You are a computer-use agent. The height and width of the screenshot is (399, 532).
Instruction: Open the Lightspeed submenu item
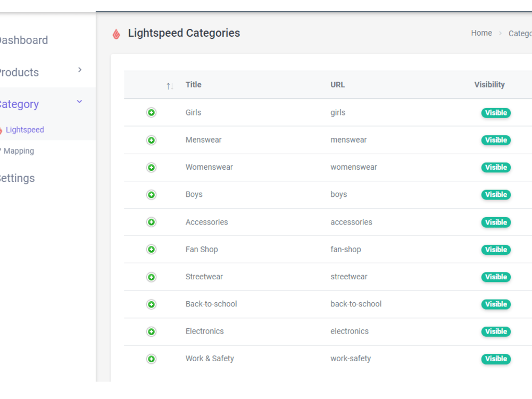pyautogui.click(x=25, y=130)
